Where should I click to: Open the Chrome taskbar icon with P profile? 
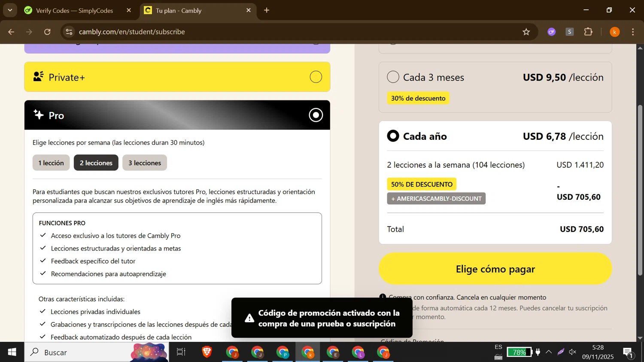coord(283,352)
